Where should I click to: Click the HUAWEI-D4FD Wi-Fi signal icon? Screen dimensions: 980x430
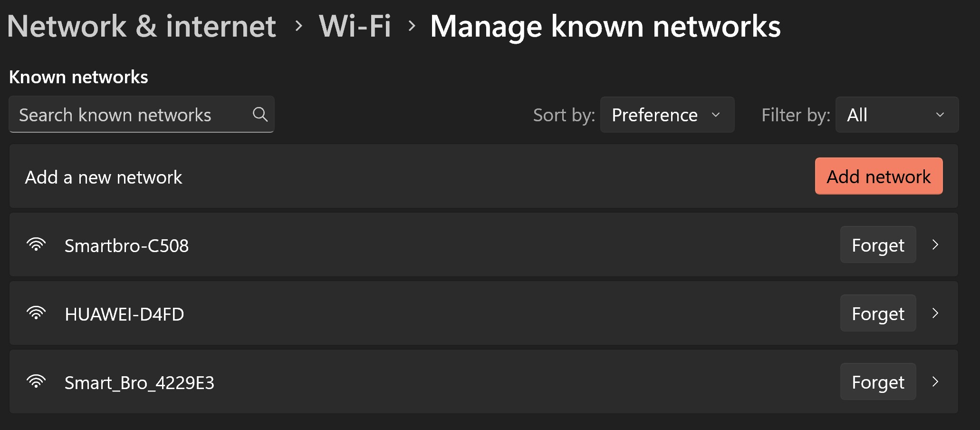click(36, 313)
